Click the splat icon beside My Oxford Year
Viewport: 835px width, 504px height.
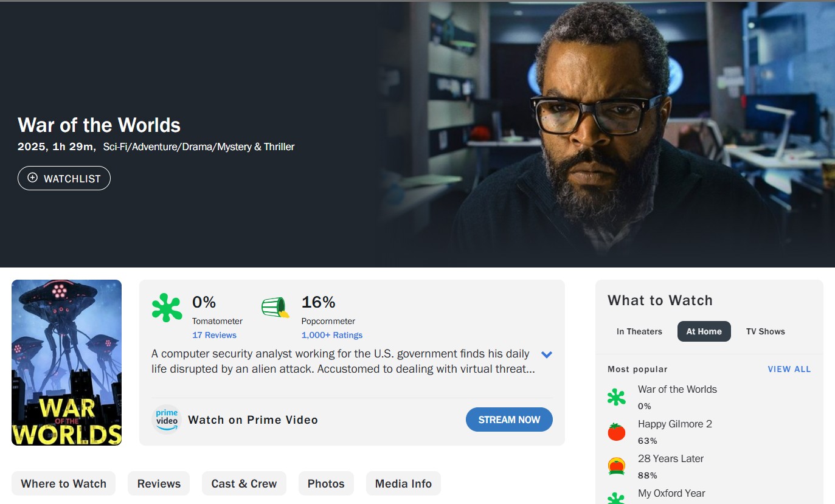coord(616,499)
